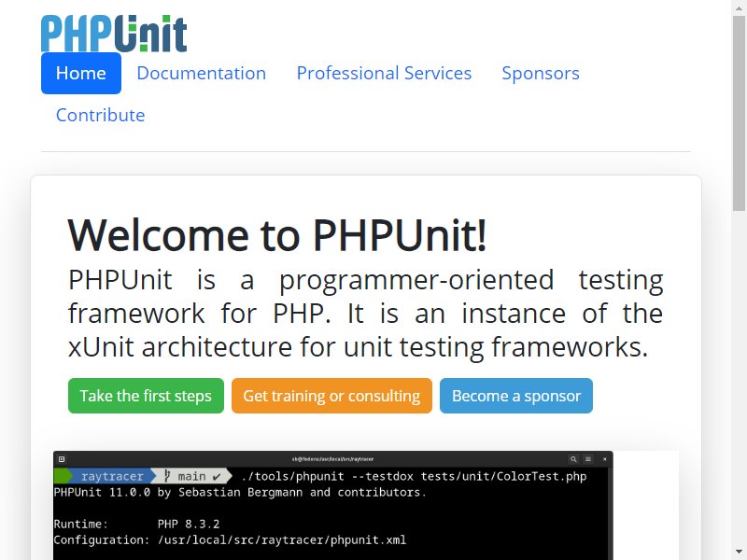Viewport: 747px width, 560px height.
Task: Open the Home tab
Action: pos(81,74)
